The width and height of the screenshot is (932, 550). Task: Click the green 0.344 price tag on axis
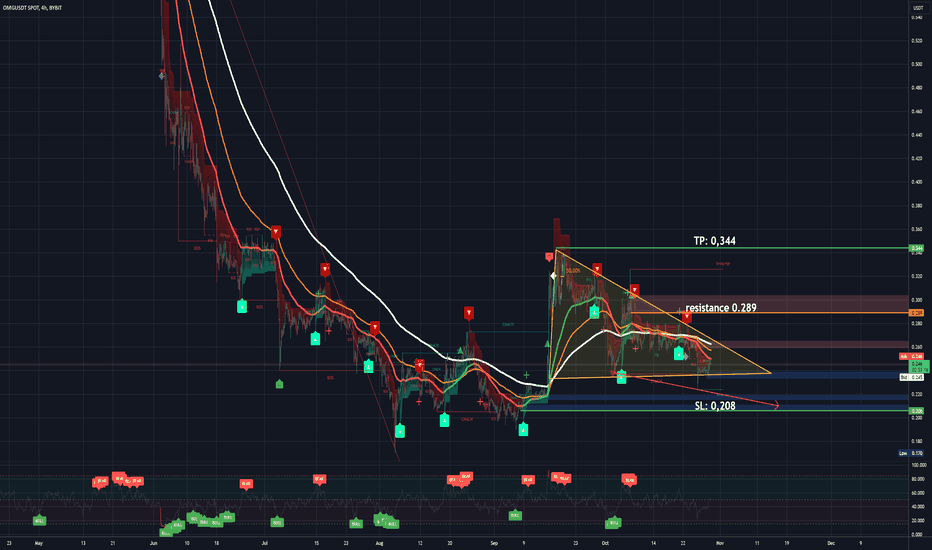(917, 248)
